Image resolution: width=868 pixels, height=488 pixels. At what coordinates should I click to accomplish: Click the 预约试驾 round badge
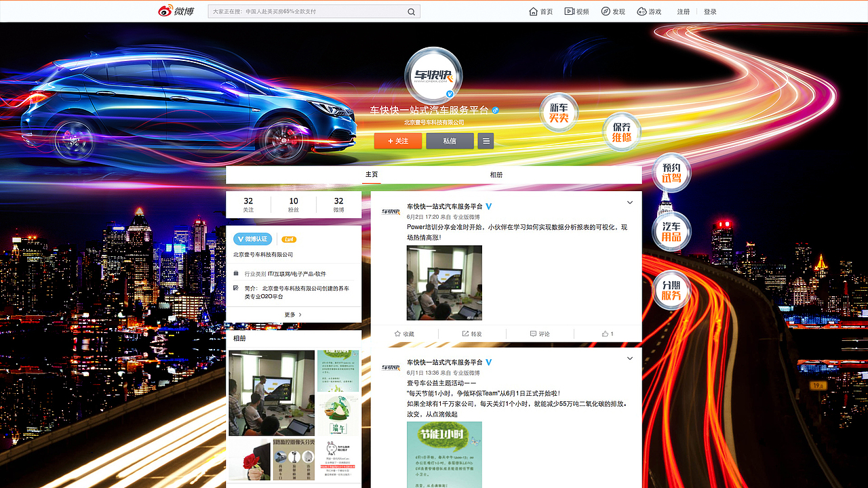(671, 172)
